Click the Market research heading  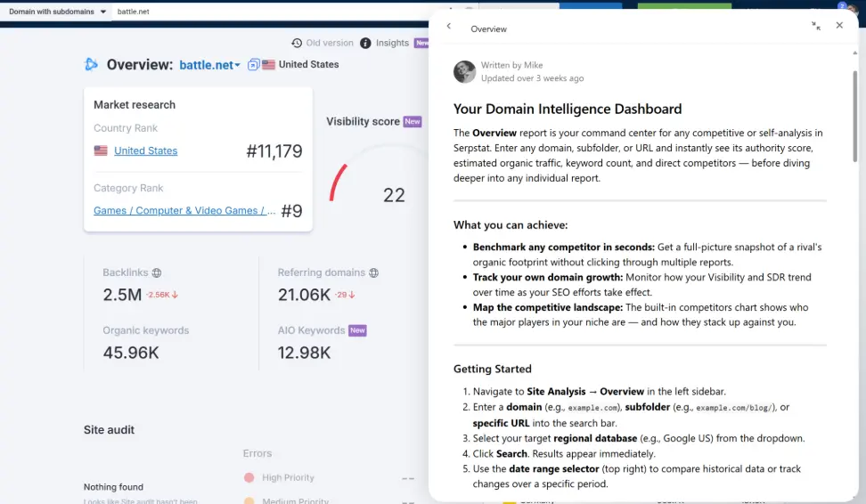[135, 105]
